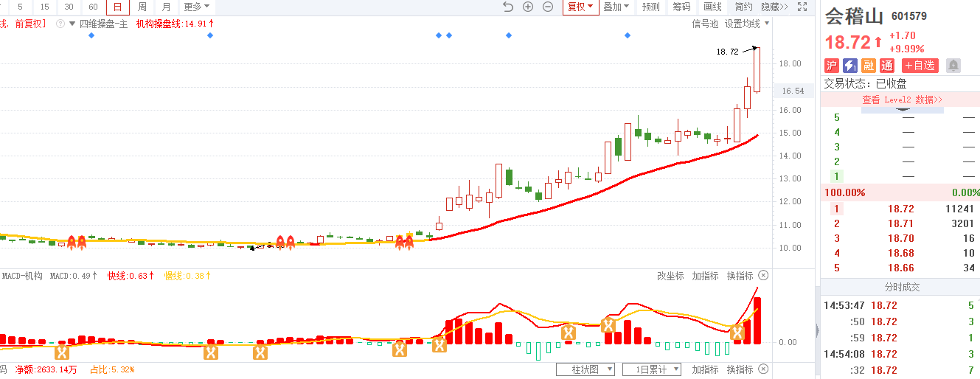
Task: Enter fullscreen chart mode icon
Action: coord(802,7)
